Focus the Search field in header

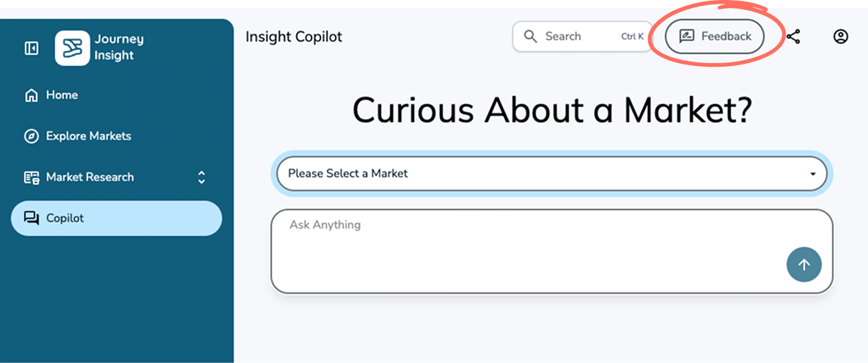(579, 37)
